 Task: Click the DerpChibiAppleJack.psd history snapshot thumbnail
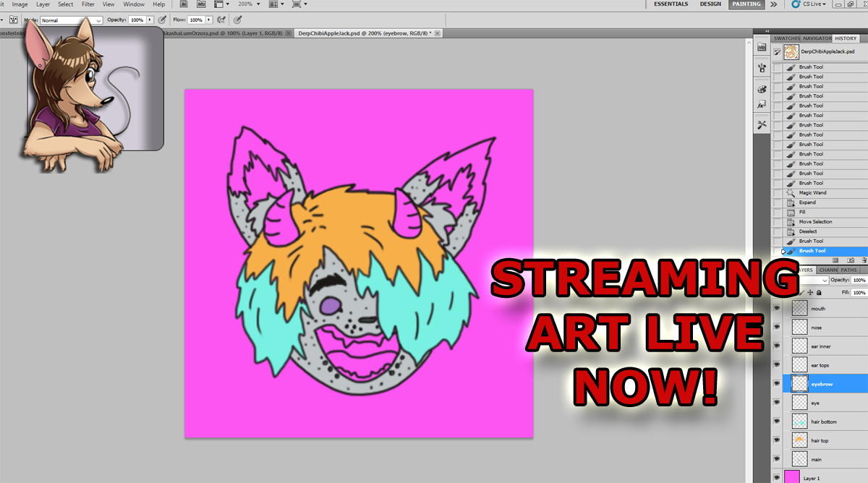coord(791,52)
